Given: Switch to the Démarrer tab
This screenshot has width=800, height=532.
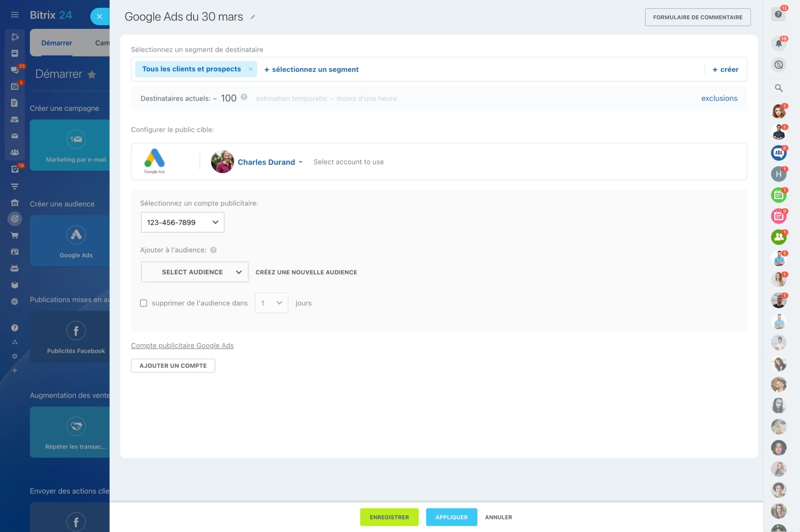Looking at the screenshot, I should coord(57,43).
